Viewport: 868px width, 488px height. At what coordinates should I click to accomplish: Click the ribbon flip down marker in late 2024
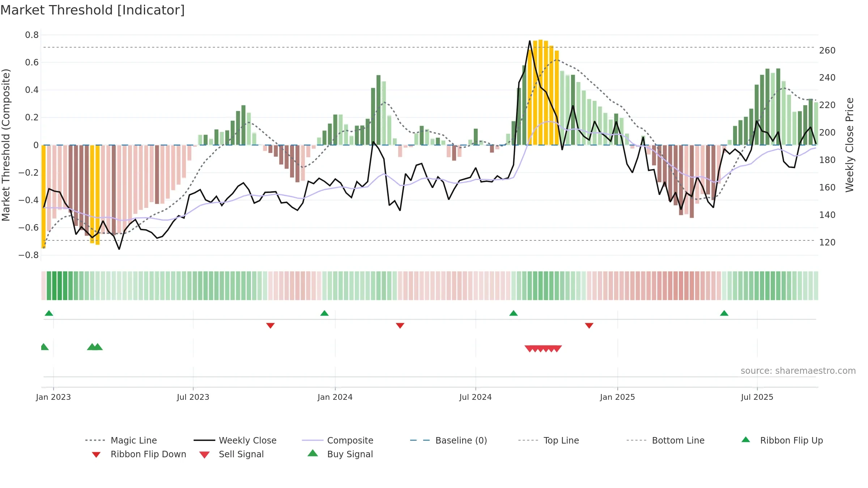tap(589, 326)
